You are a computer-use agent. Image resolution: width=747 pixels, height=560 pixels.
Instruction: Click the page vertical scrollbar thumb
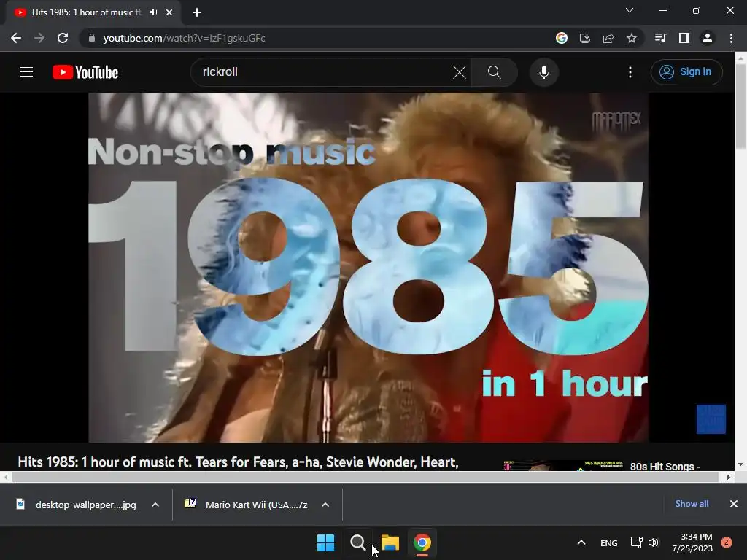pyautogui.click(x=740, y=106)
